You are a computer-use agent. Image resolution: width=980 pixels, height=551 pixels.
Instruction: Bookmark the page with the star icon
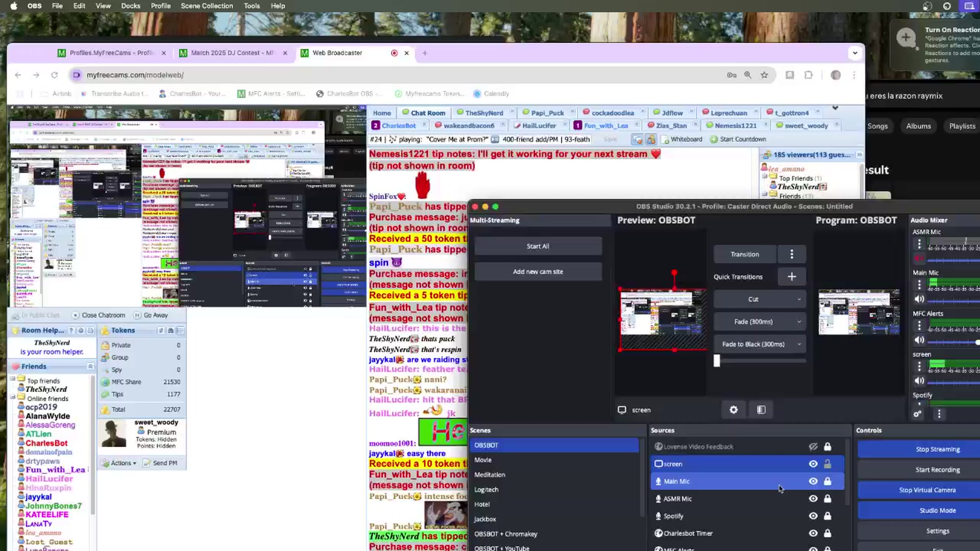(x=764, y=75)
